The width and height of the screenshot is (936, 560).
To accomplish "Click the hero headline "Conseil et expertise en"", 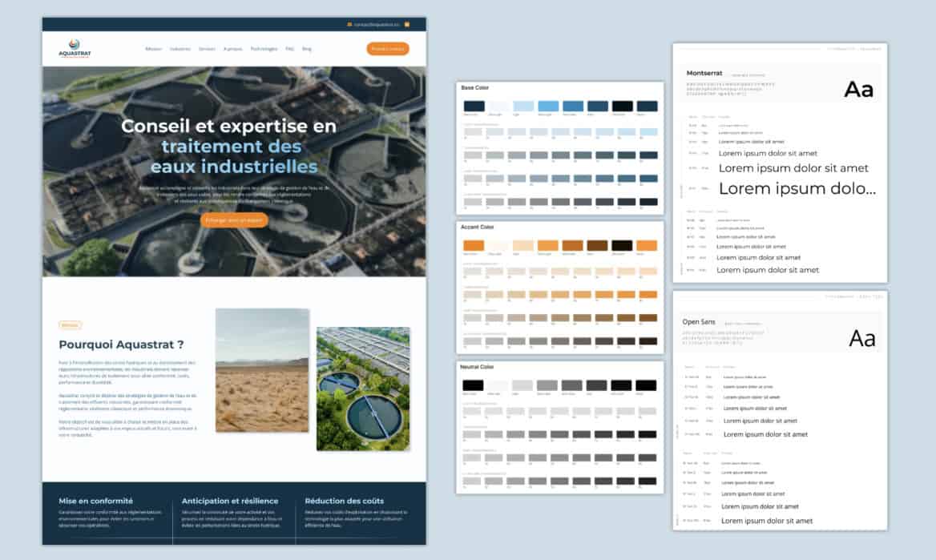I will [228, 126].
